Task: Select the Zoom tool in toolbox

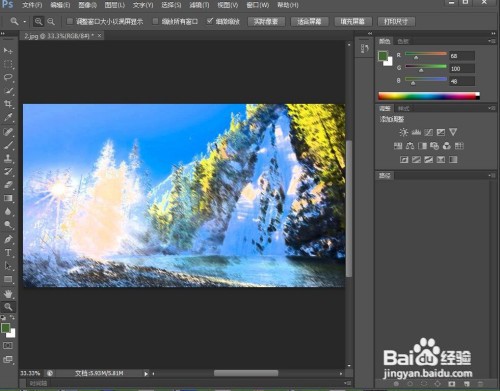Action: (x=8, y=307)
